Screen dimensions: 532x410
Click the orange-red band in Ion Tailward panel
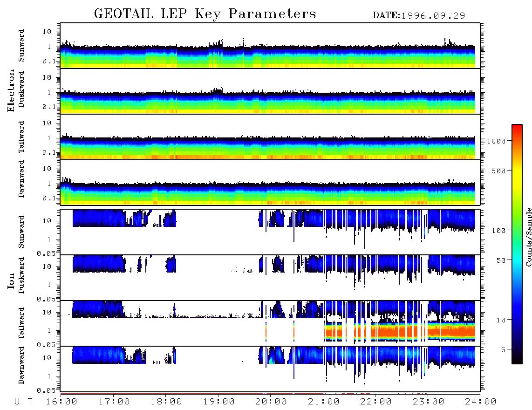coord(400,331)
